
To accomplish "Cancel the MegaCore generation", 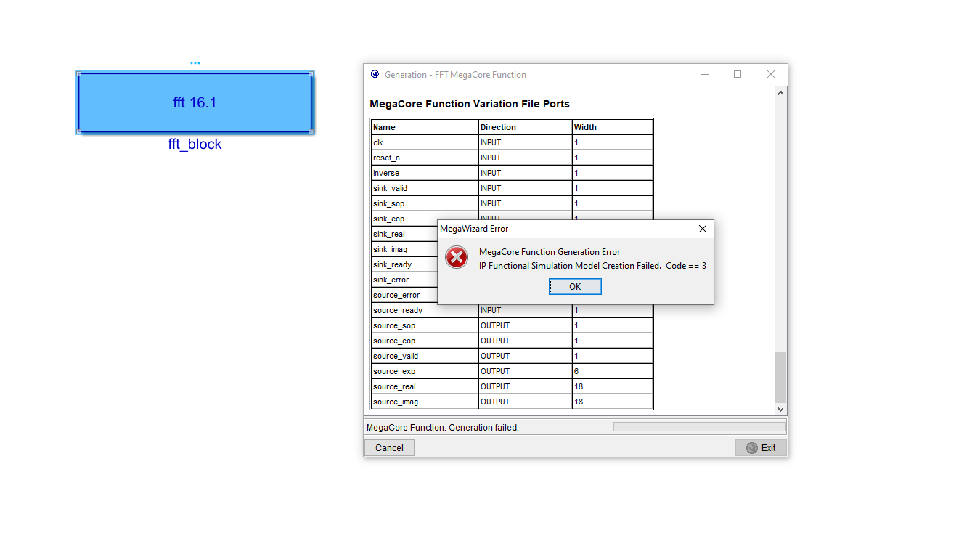I will [388, 447].
